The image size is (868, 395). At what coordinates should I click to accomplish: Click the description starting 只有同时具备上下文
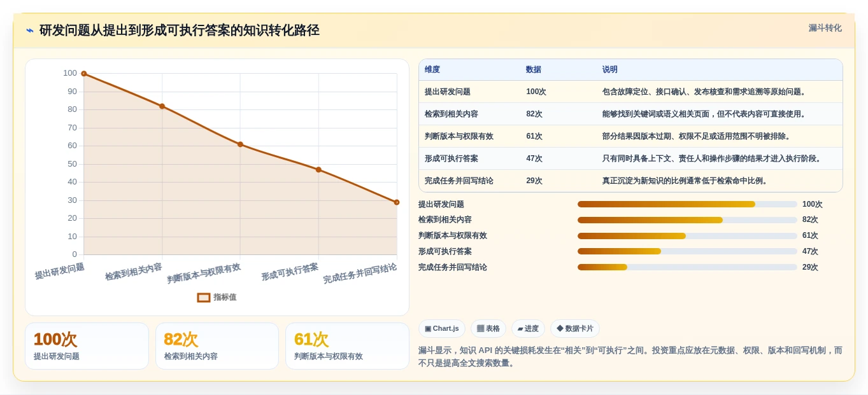(713, 158)
